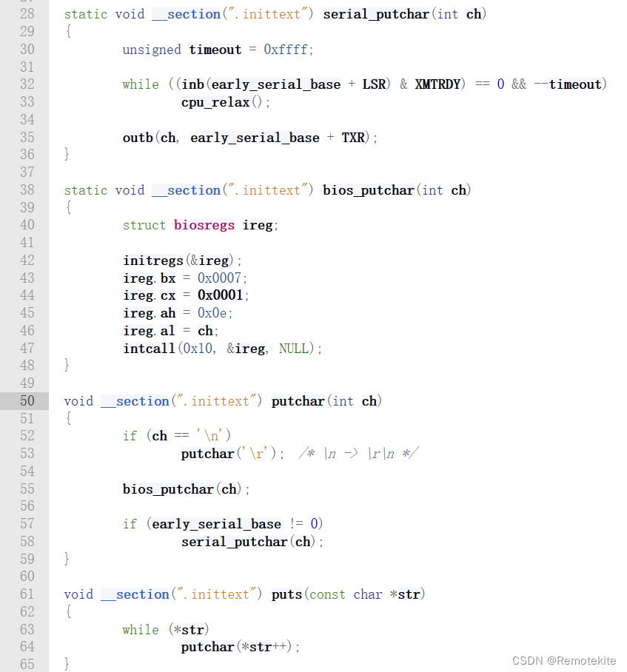Click the serial_putchar function name in its definition
Viewport: 627px width, 672px height.
pyautogui.click(x=376, y=14)
